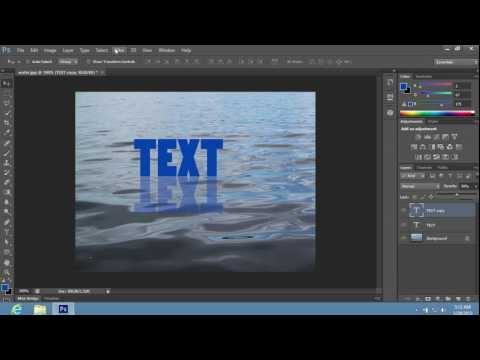The width and height of the screenshot is (480, 360).
Task: Open the layer blend mode dropdown
Action: coord(420,186)
